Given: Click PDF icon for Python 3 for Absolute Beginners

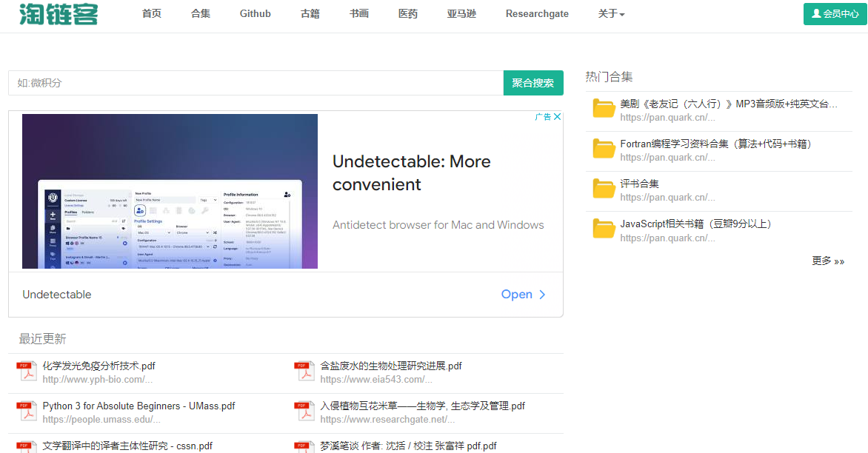Looking at the screenshot, I should 27,411.
